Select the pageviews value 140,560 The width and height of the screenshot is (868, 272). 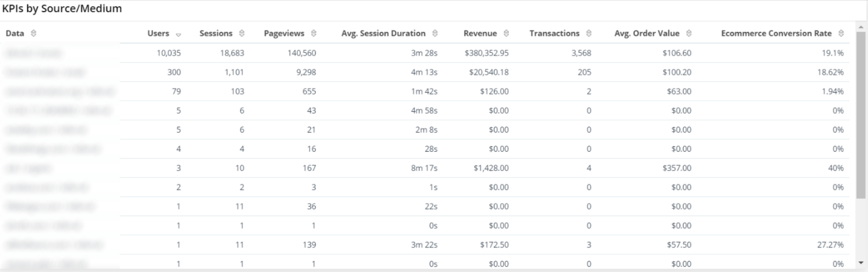(x=302, y=53)
